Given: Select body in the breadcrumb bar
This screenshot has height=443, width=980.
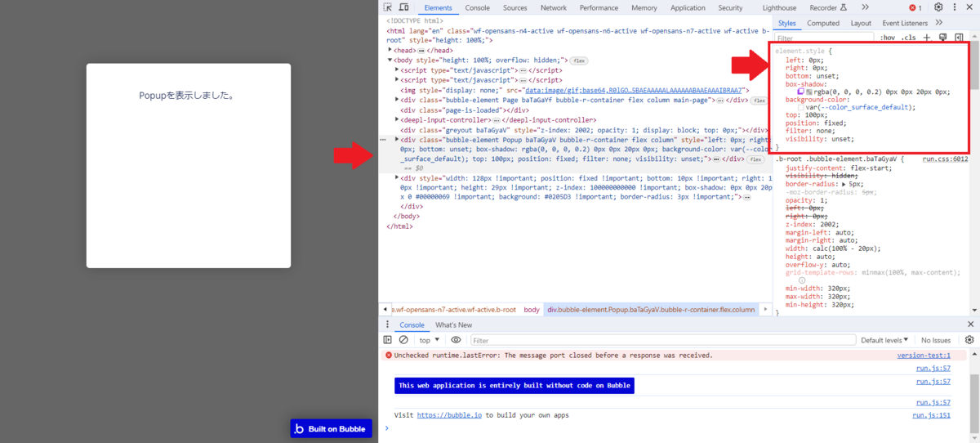Looking at the screenshot, I should [x=532, y=310].
